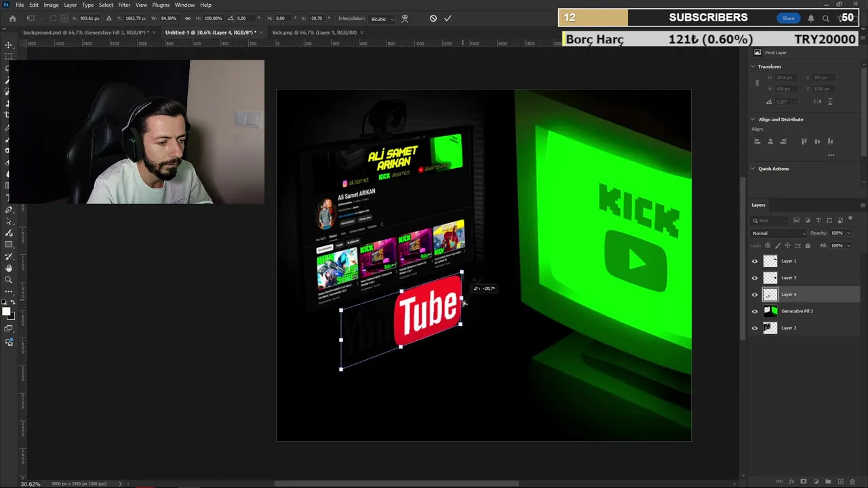Image resolution: width=868 pixels, height=488 pixels.
Task: Hide Layer 2 with its eye icon
Action: click(x=755, y=328)
